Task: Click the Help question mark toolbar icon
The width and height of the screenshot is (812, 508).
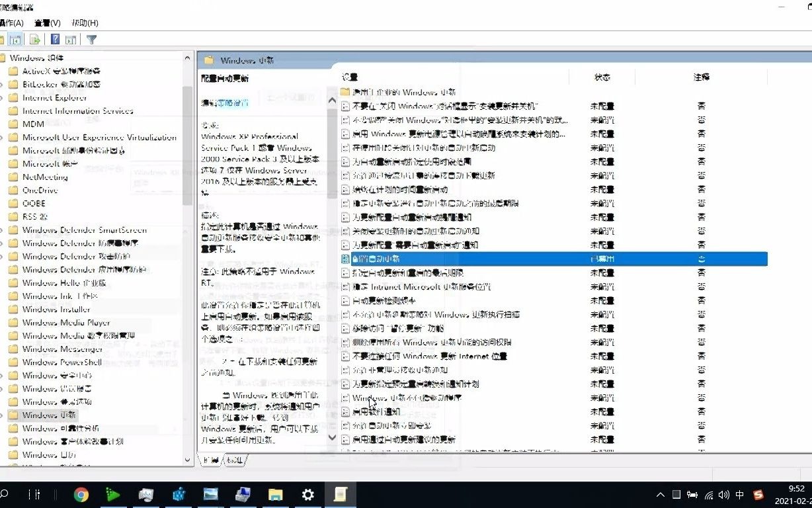Action: coord(55,39)
